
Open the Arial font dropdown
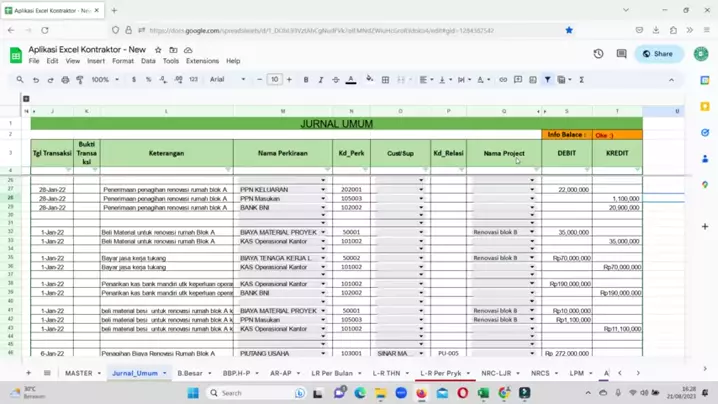point(229,80)
